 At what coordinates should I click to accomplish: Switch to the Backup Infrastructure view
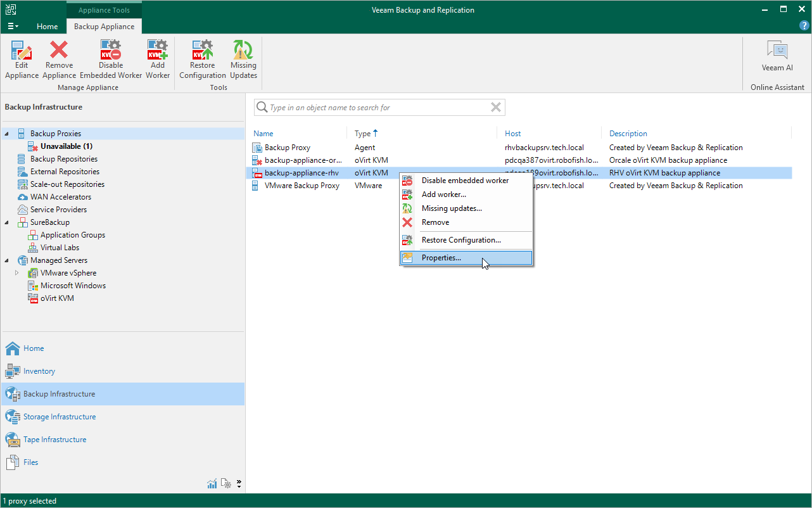(122, 394)
